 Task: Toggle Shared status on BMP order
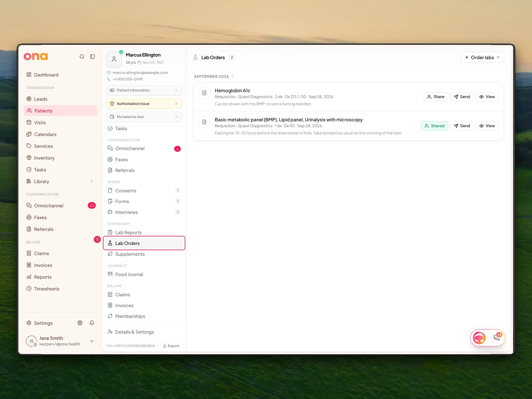pos(434,126)
